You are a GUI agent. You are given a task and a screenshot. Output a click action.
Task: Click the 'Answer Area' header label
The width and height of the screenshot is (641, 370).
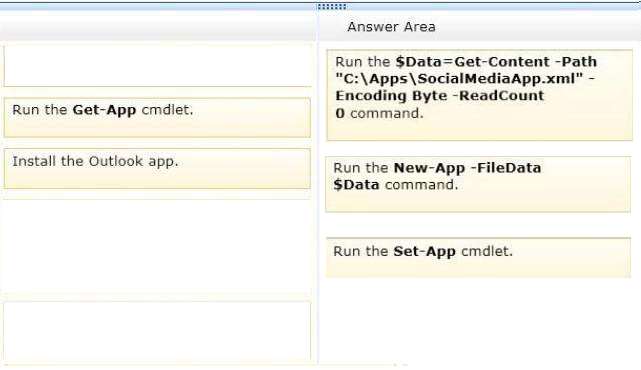(x=391, y=27)
